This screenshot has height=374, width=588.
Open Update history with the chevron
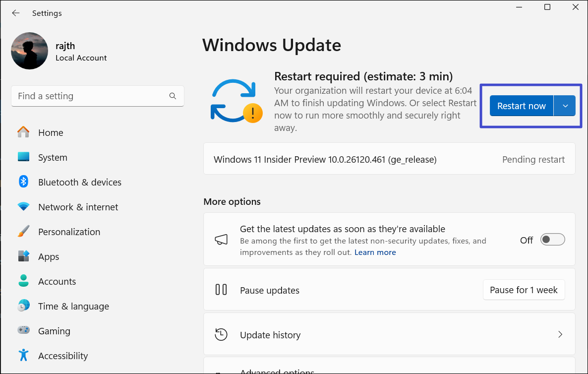(560, 335)
